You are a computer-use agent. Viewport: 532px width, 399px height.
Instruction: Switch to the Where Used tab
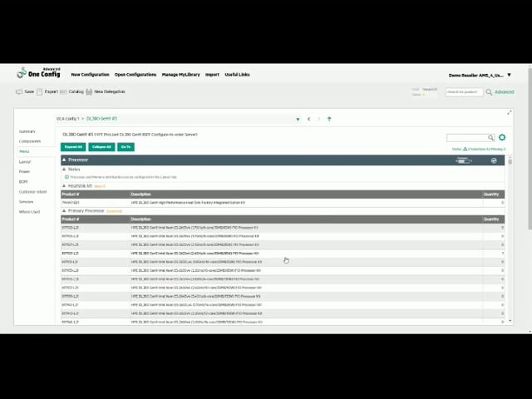pos(30,212)
